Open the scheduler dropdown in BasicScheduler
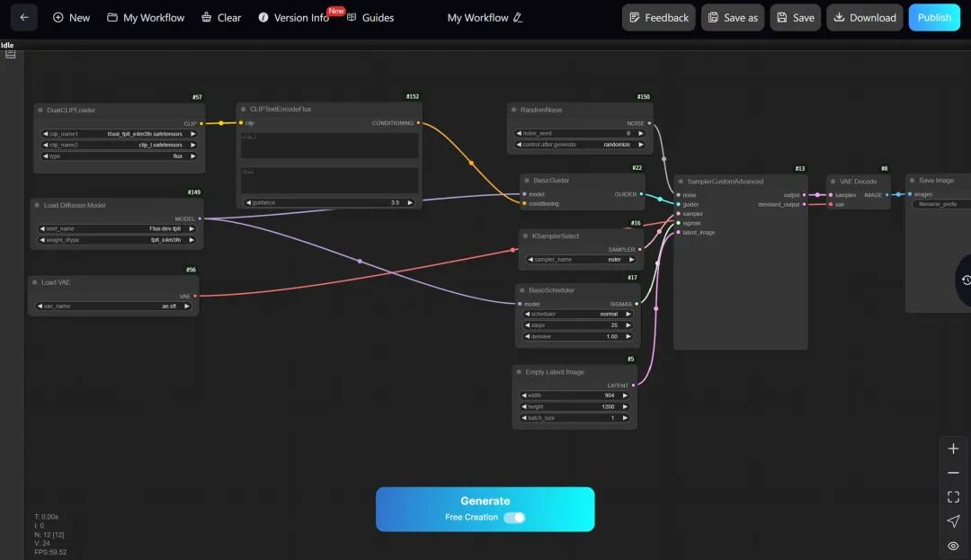The image size is (971, 560). [577, 314]
